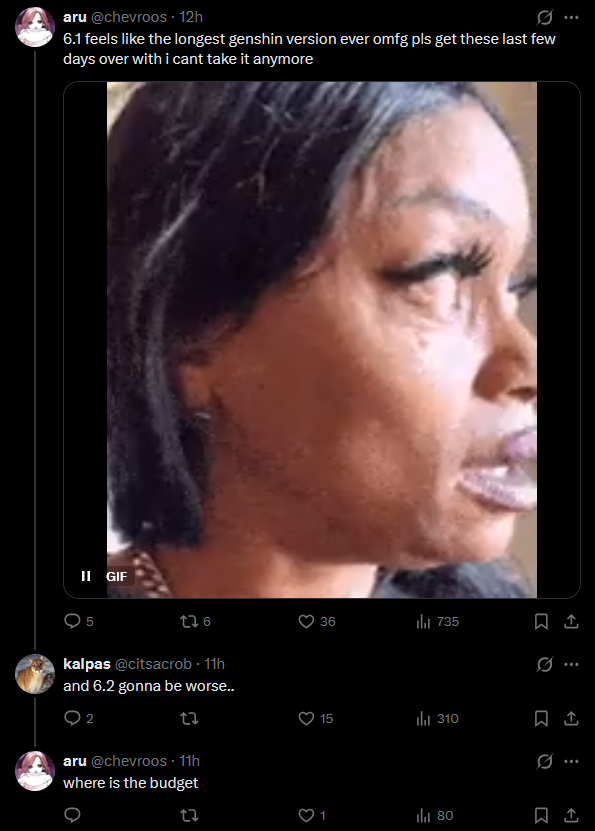Image resolution: width=595 pixels, height=831 pixels.
Task: Share kalpas's reply tweet
Action: [571, 718]
